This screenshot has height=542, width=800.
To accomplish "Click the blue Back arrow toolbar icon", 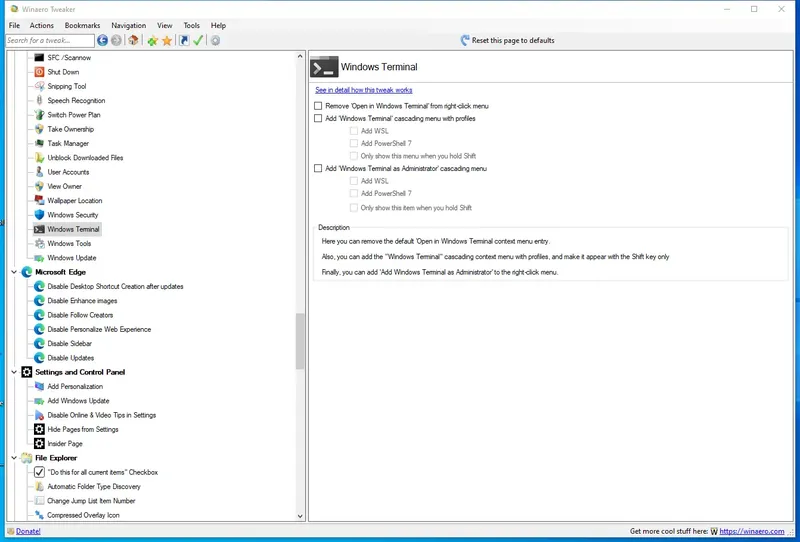I will coord(102,40).
